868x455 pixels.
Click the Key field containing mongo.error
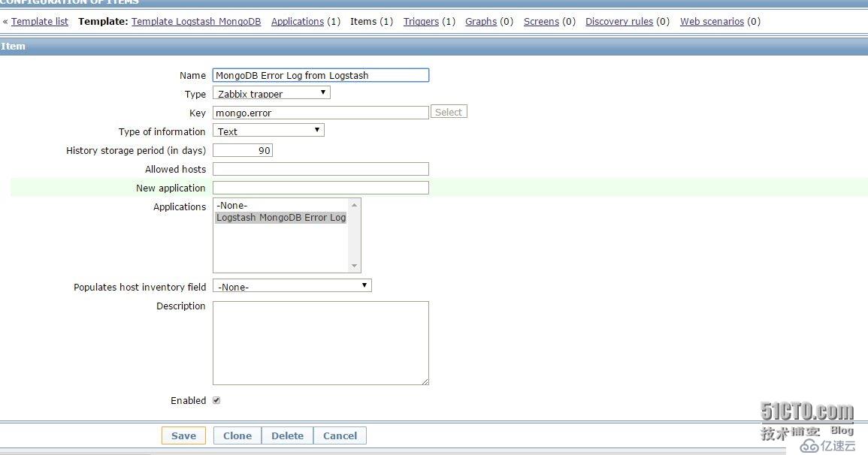point(320,113)
